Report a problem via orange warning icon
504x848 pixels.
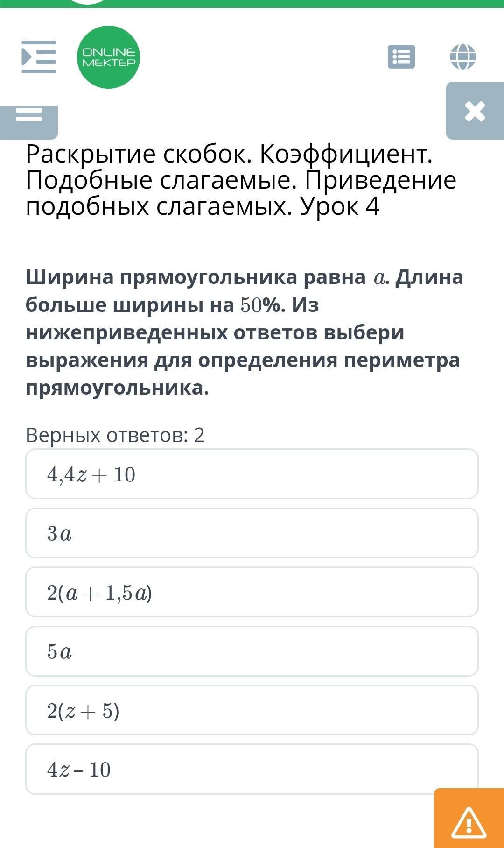(469, 822)
